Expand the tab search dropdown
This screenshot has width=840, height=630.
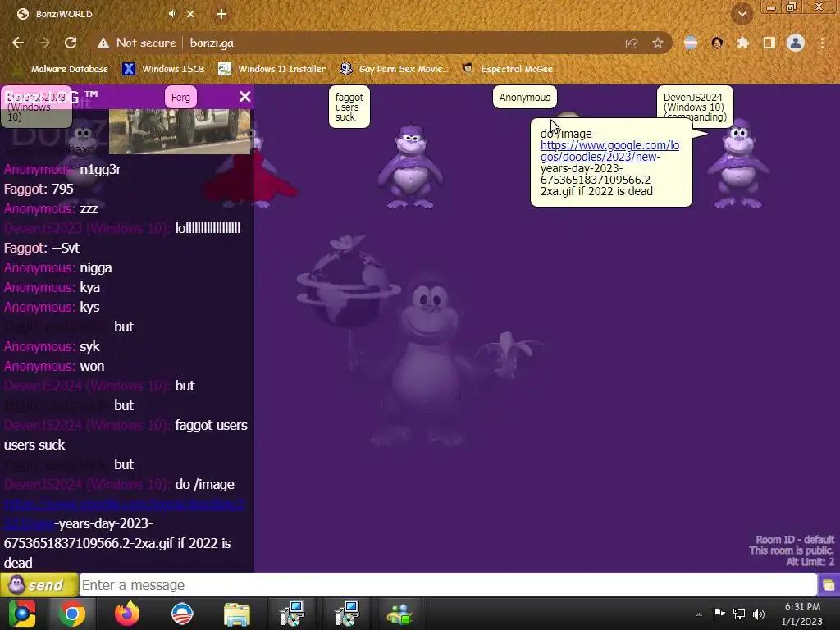tap(742, 14)
